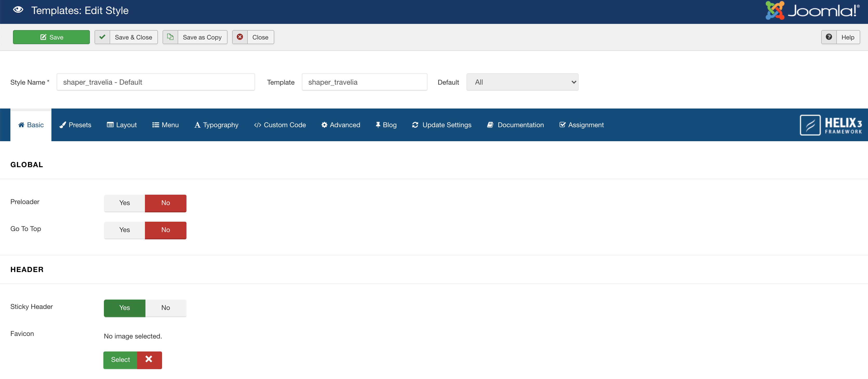
Task: Click the Help question mark icon
Action: coord(829,37)
